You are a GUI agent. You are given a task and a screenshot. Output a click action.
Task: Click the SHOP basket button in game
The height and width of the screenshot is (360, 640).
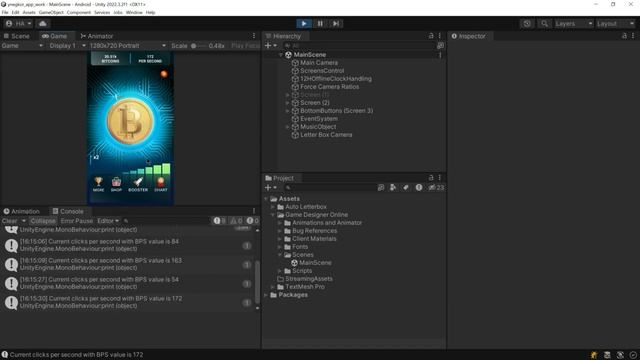116,184
